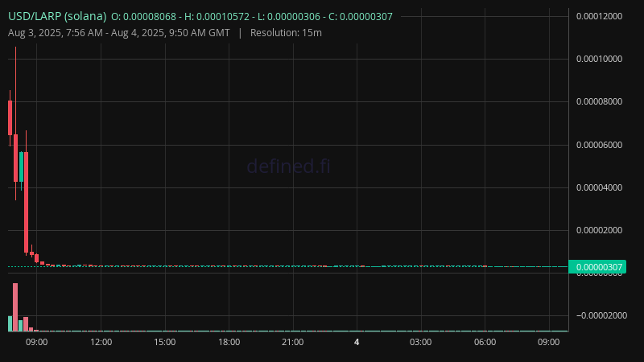This screenshot has height=362, width=644.
Task: Select the Close value 0.00000307 in header
Action: [366, 17]
